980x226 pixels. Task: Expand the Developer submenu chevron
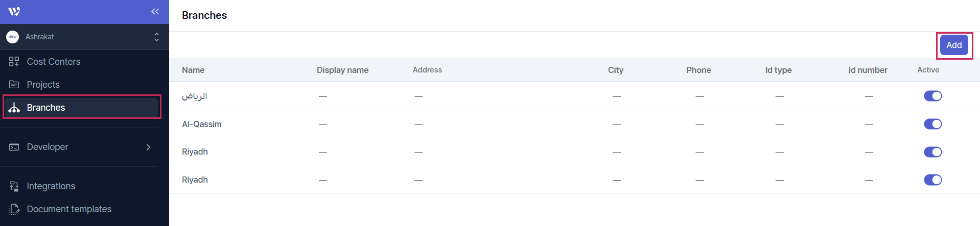(x=148, y=147)
